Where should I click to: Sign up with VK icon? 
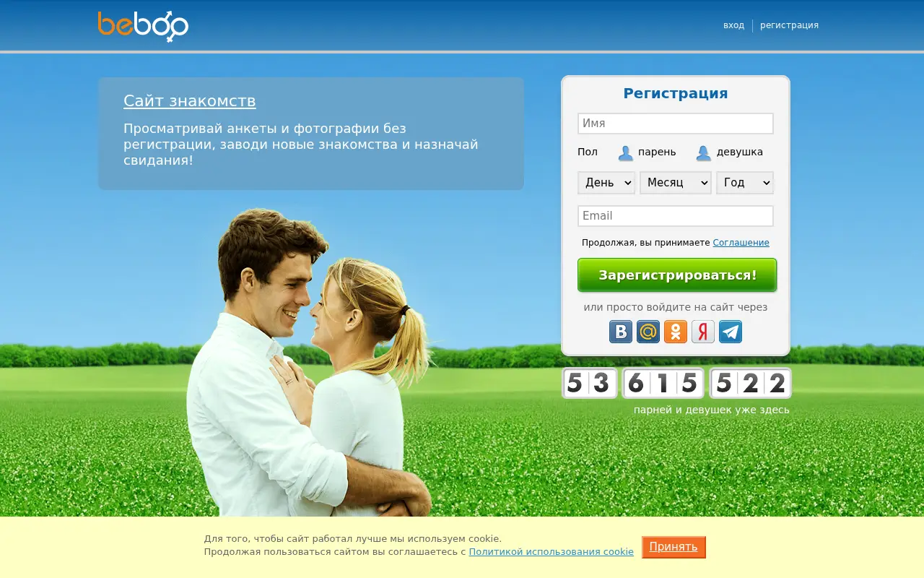click(x=621, y=332)
